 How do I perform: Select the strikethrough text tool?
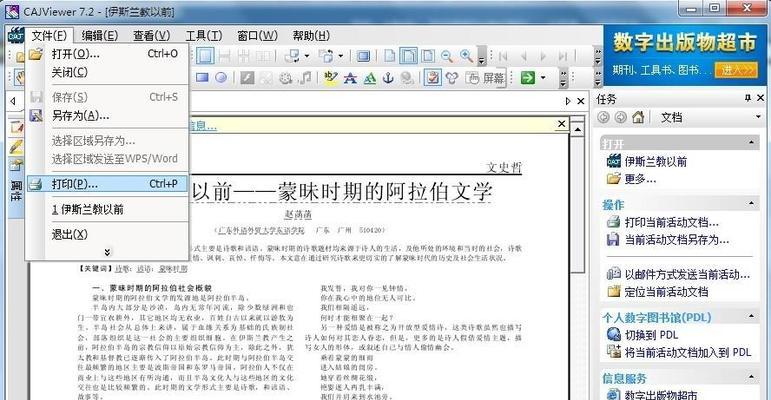tap(350, 77)
